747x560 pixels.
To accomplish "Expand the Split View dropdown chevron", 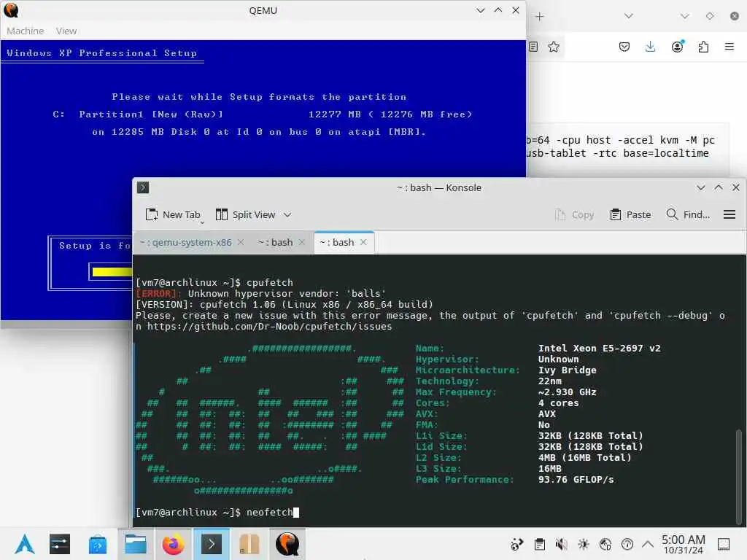I will click(x=287, y=215).
